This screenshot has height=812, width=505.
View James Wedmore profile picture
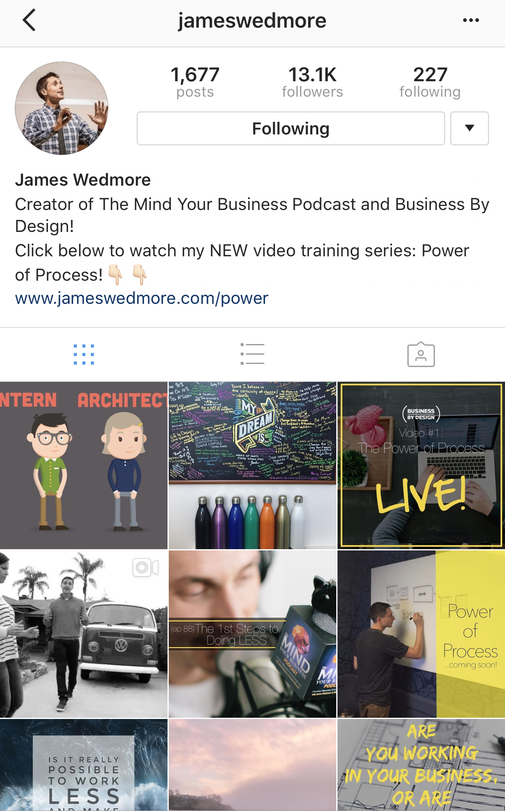pyautogui.click(x=62, y=108)
